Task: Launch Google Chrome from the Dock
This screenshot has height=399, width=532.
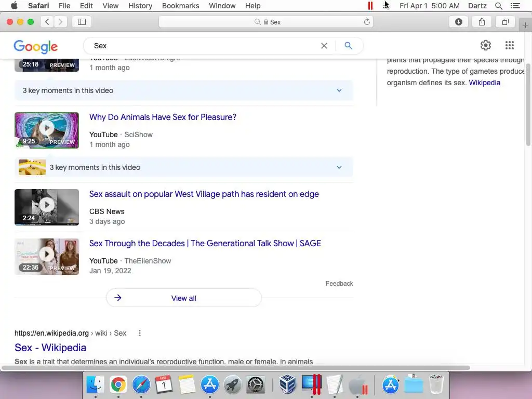Action: pos(118,385)
